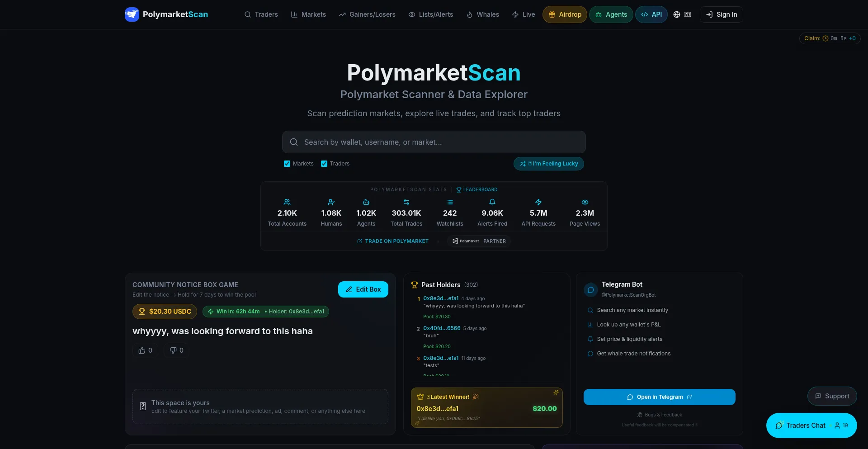Click the Airdrop button
The height and width of the screenshot is (449, 868).
click(565, 14)
